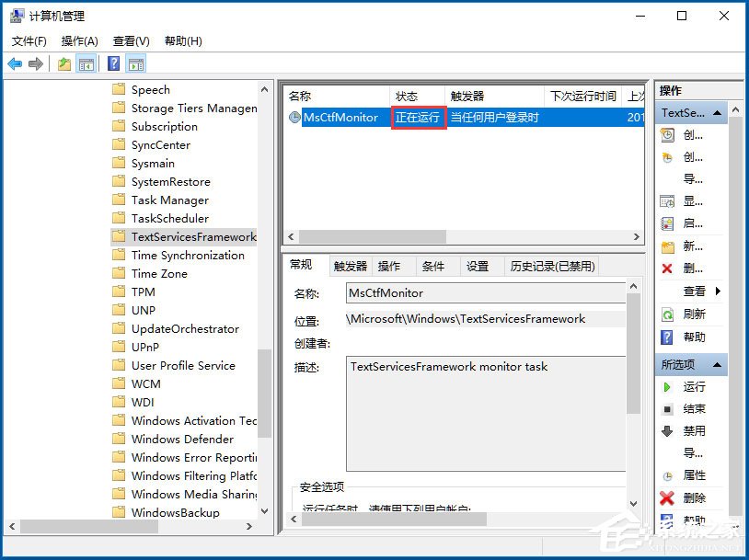Screen dimensions: 749x560
Task: Click the New Folder icon in Actions pane
Action: click(668, 248)
